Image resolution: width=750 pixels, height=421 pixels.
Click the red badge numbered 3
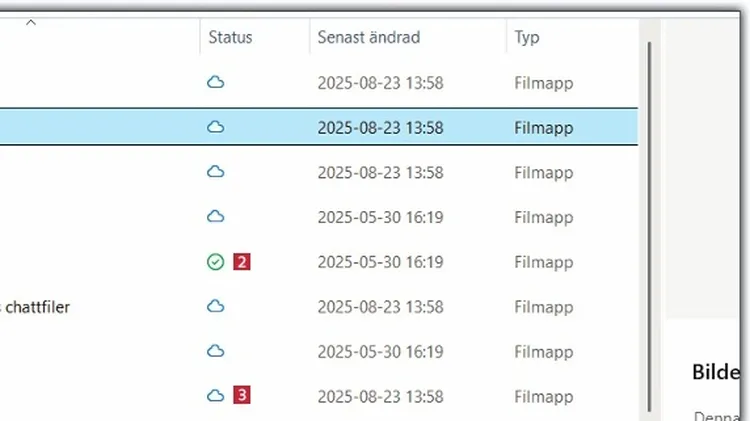[x=241, y=396]
